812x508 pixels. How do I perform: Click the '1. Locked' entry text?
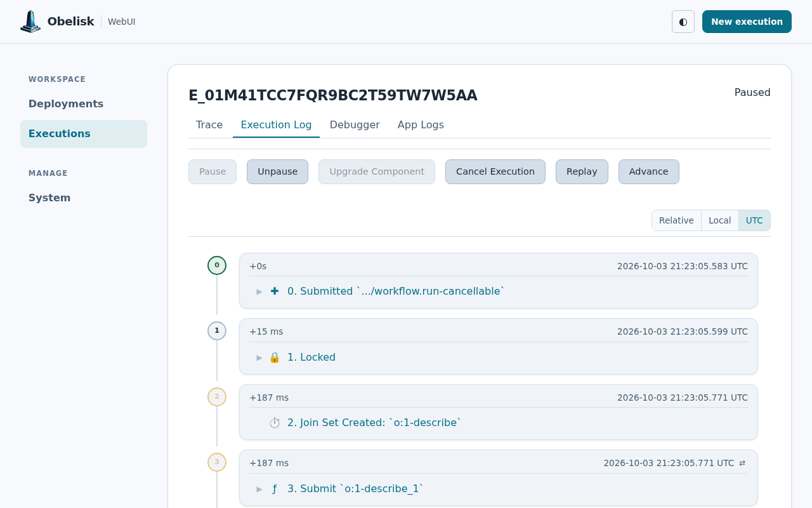point(311,358)
